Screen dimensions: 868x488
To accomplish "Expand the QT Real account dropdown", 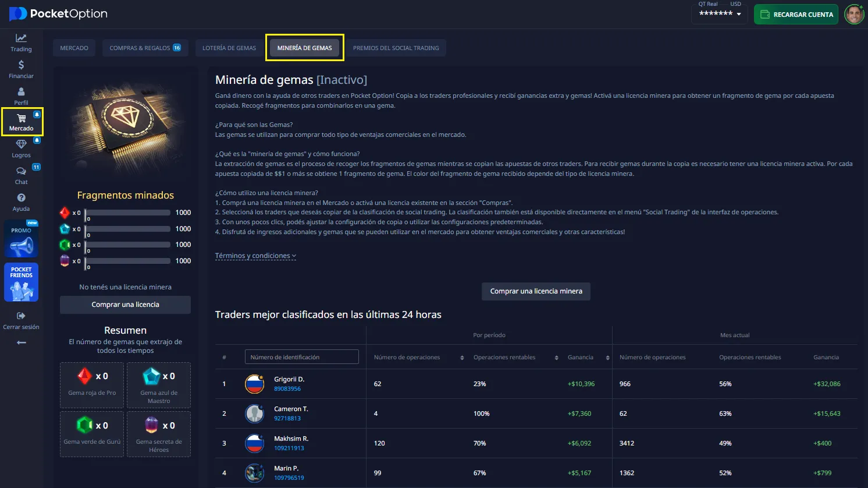I will [x=720, y=13].
